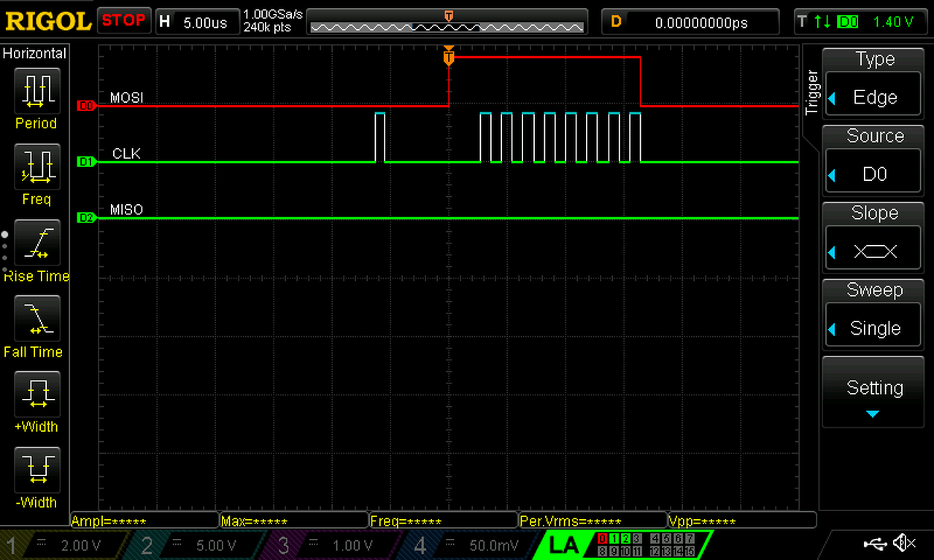Click the RIGOL logo
This screenshot has width=934, height=560.
click(48, 21)
